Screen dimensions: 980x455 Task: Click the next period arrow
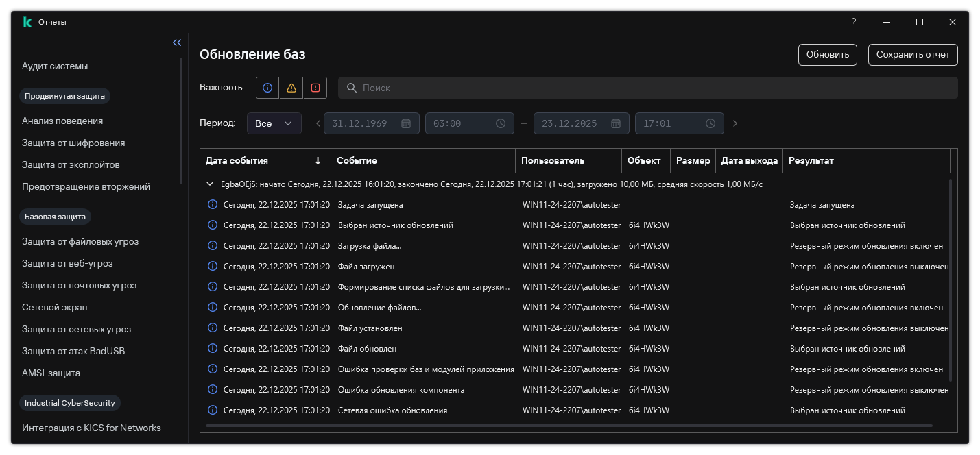735,123
